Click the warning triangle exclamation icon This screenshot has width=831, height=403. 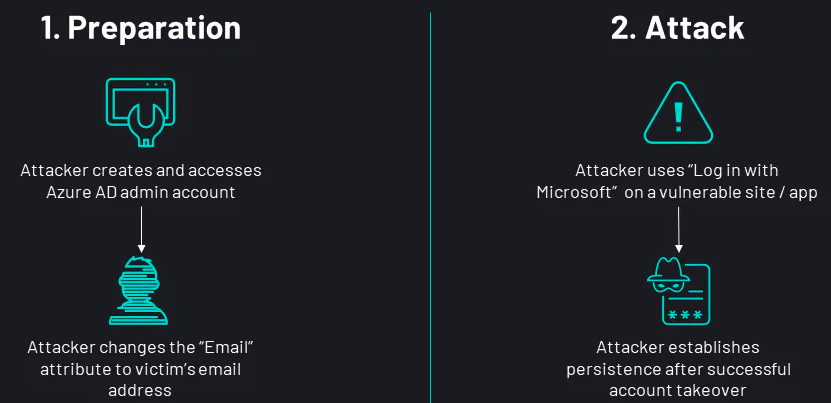point(678,113)
